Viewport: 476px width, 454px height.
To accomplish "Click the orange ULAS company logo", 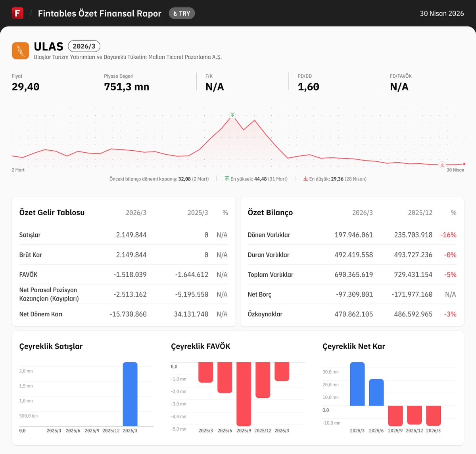I will click(21, 51).
